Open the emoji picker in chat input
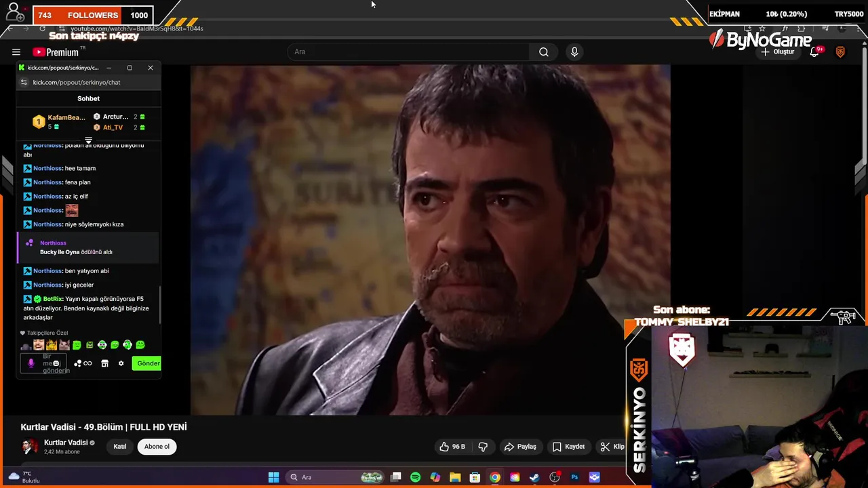 pos(56,363)
